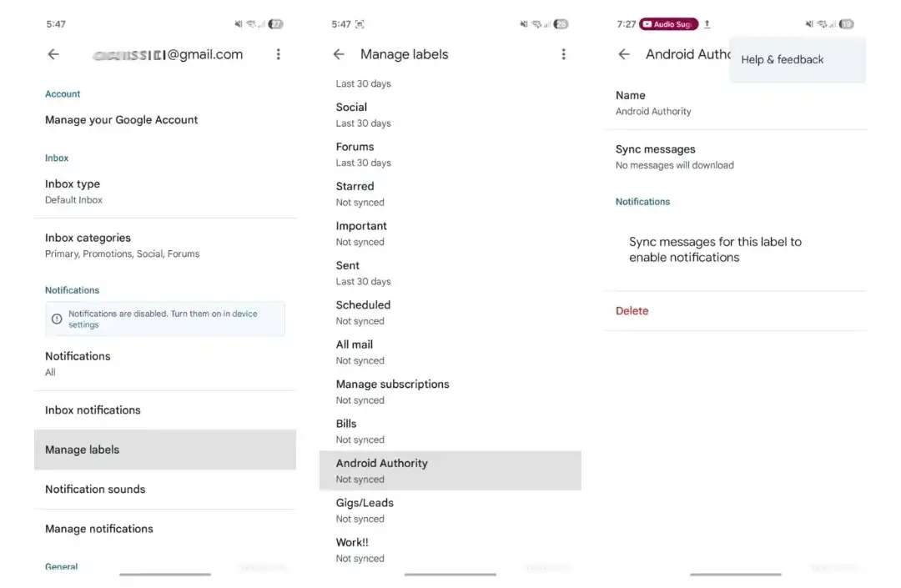The image size is (901, 588).
Task: Select the Android Authority label row
Action: [450, 471]
